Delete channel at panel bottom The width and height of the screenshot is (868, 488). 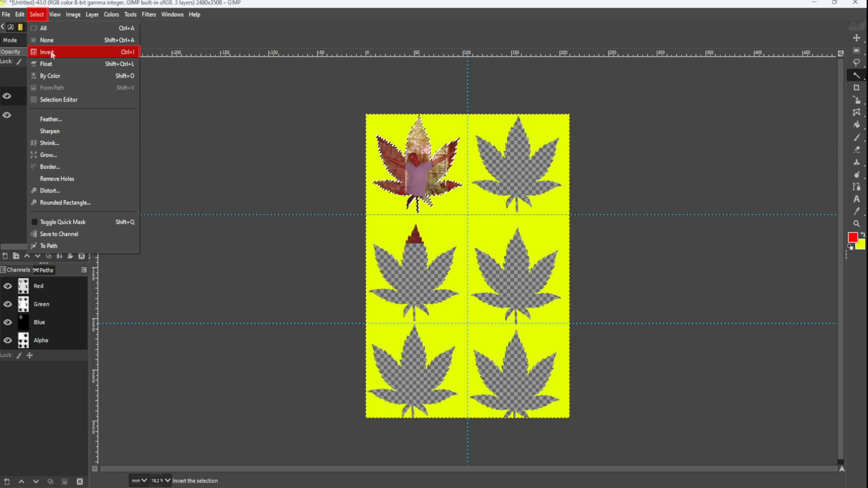coord(80,481)
